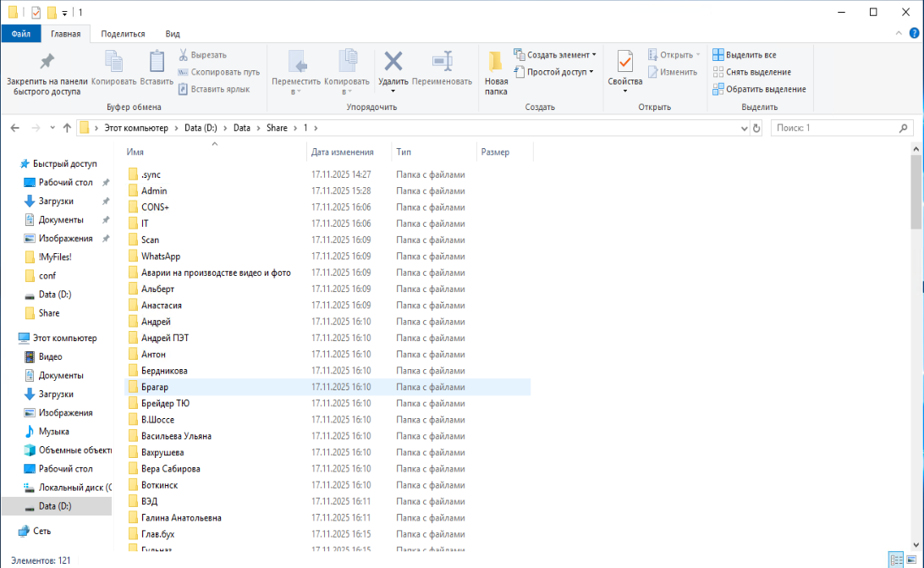Click the Refresh address bar icon
The height and width of the screenshot is (568, 924).
(x=756, y=128)
